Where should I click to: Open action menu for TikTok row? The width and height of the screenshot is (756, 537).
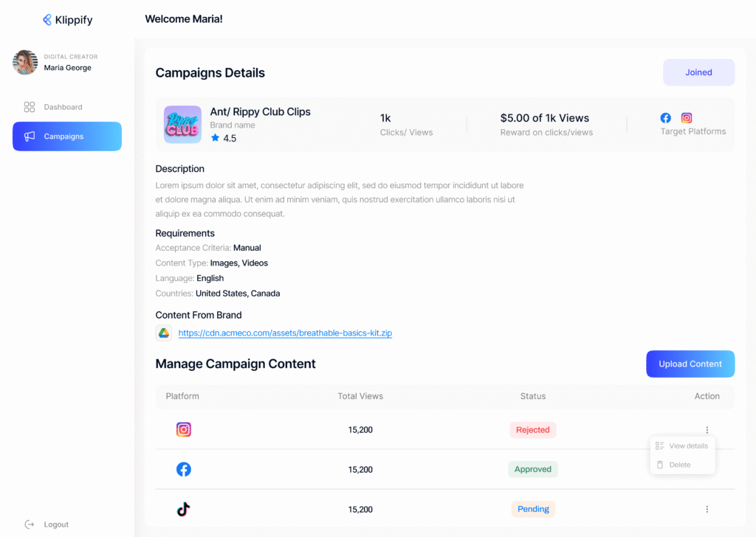[707, 509]
